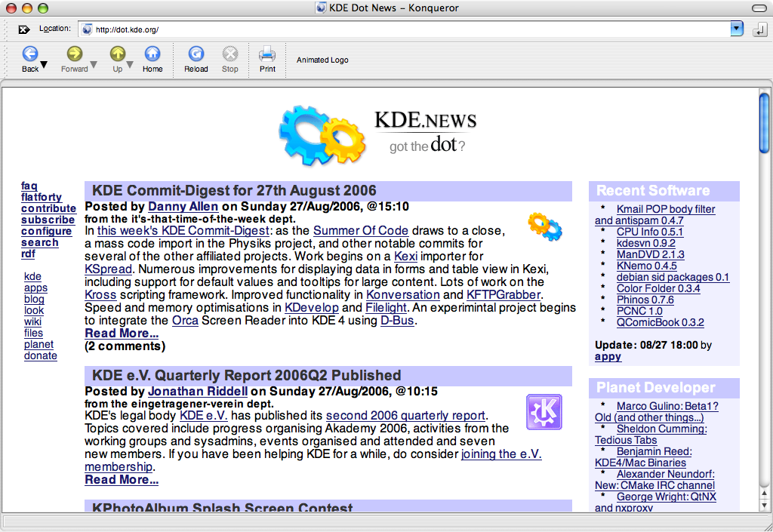Click the purple KDE e.V. logo thumbnail
The width and height of the screenshot is (773, 532).
click(544, 412)
